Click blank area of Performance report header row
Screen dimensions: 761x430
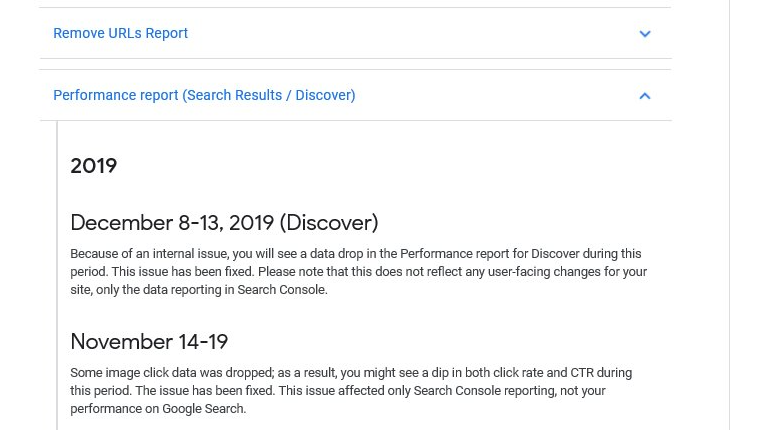495,95
